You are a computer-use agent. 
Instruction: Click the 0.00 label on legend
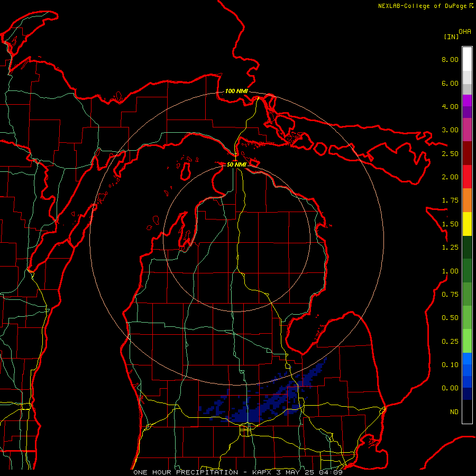(x=450, y=388)
